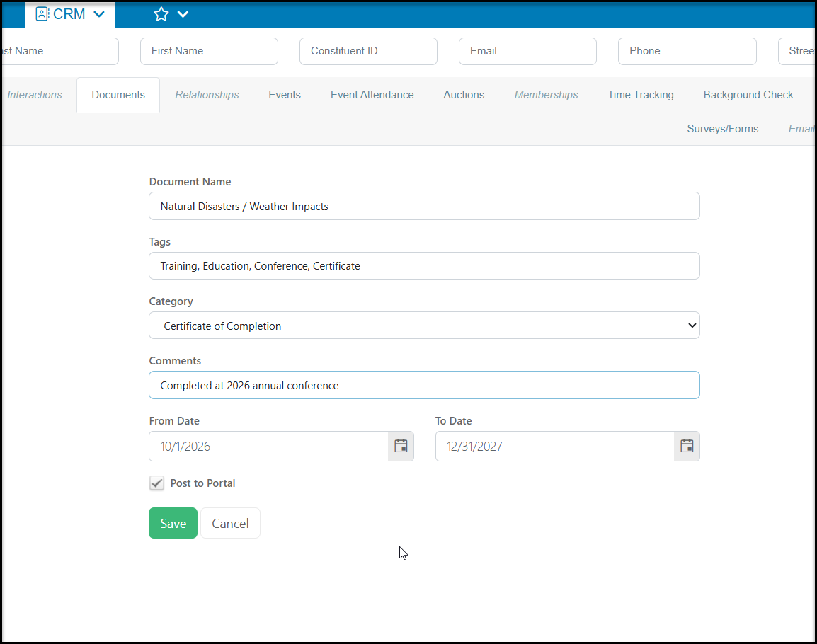Click the First Name search field
817x644 pixels.
209,51
